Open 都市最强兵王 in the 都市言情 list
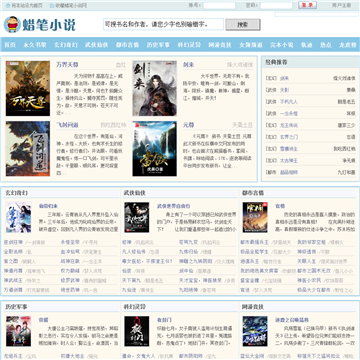This screenshot has height=360, width=360. coord(255,242)
